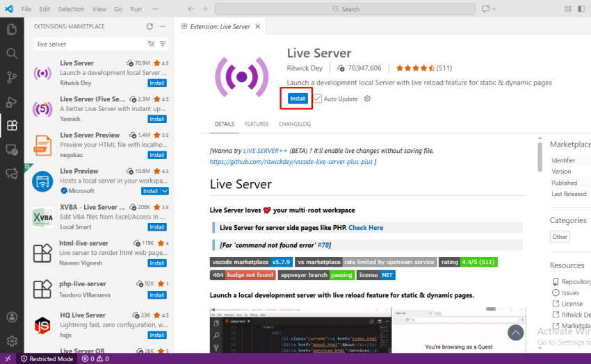Open the File menu

click(x=26, y=9)
